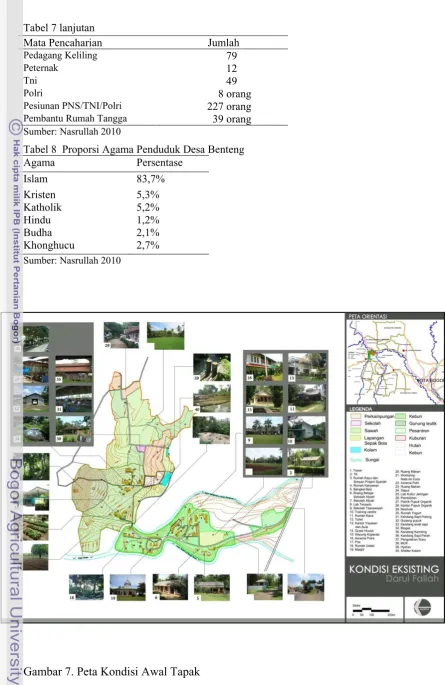The height and width of the screenshot is (685, 445).
Task: Select the Pesiunan PNS/TNI/Polri row label
Action: pos(72,106)
